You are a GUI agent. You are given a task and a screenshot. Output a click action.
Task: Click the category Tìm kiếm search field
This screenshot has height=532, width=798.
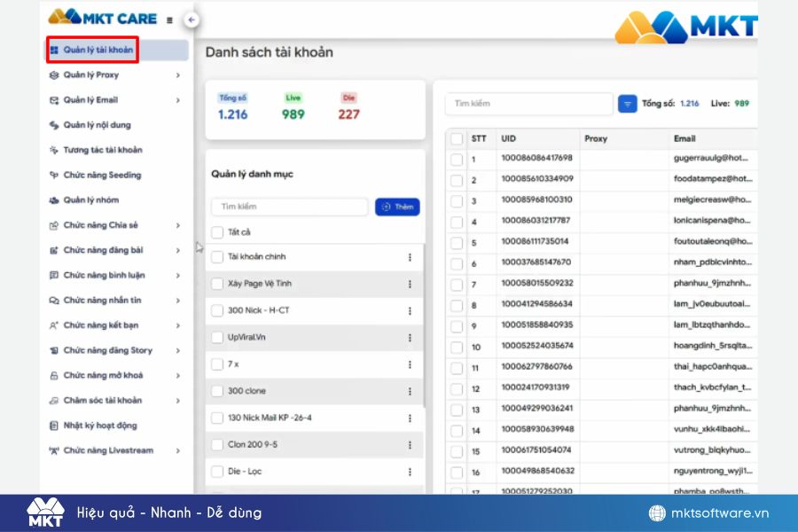coord(289,207)
